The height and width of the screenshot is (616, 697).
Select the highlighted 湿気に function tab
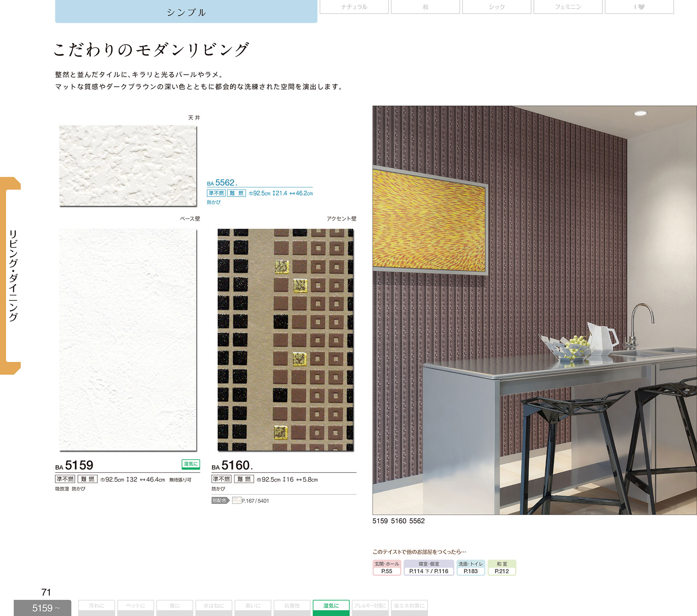point(331,607)
